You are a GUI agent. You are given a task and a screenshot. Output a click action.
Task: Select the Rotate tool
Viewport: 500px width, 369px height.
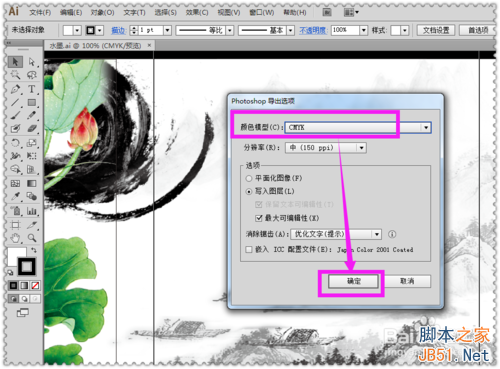tap(15, 143)
